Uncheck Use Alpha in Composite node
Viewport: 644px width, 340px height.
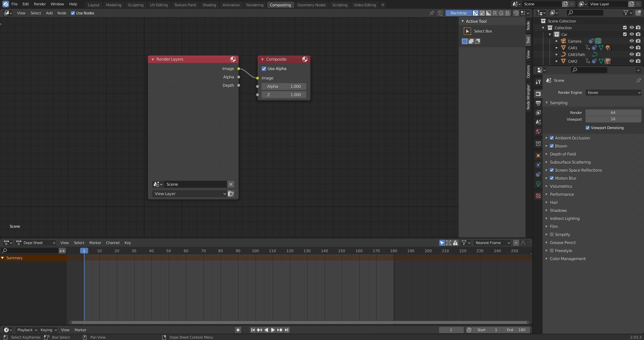click(x=264, y=69)
